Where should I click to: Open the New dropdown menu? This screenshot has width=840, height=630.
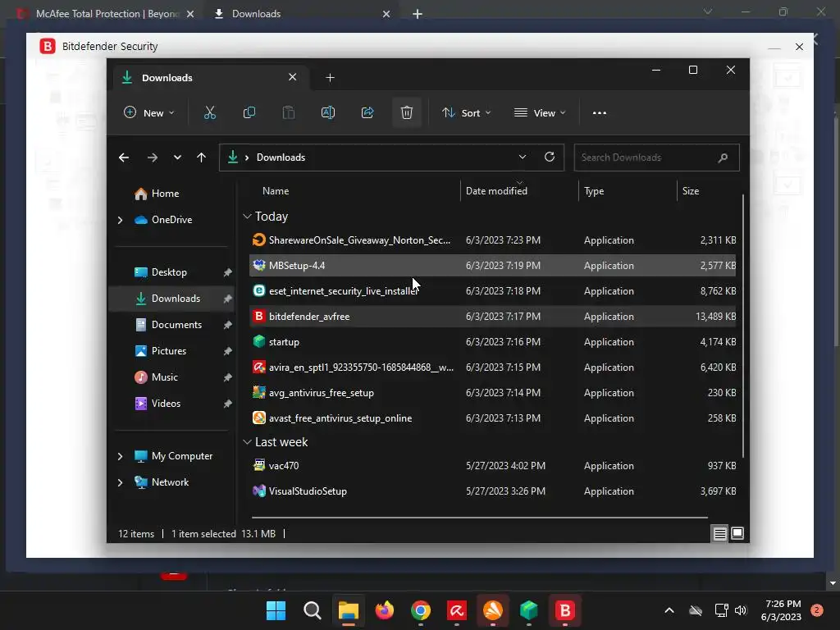pyautogui.click(x=149, y=113)
